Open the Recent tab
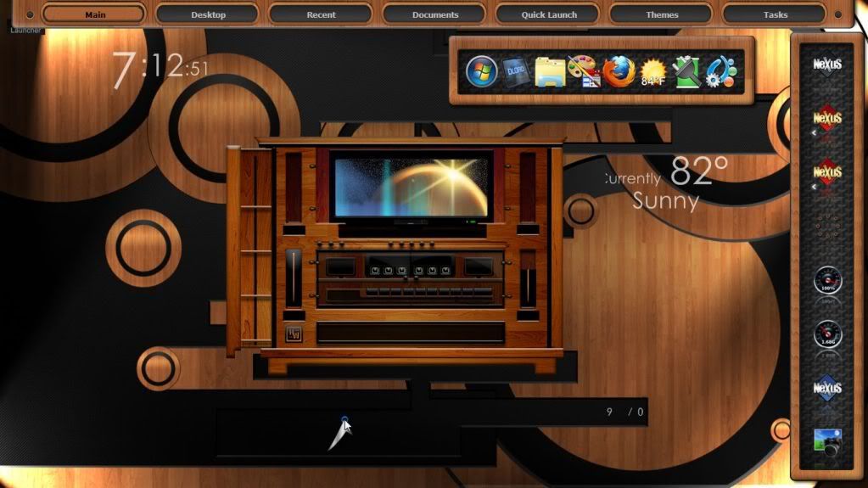The height and width of the screenshot is (488, 868). point(321,14)
